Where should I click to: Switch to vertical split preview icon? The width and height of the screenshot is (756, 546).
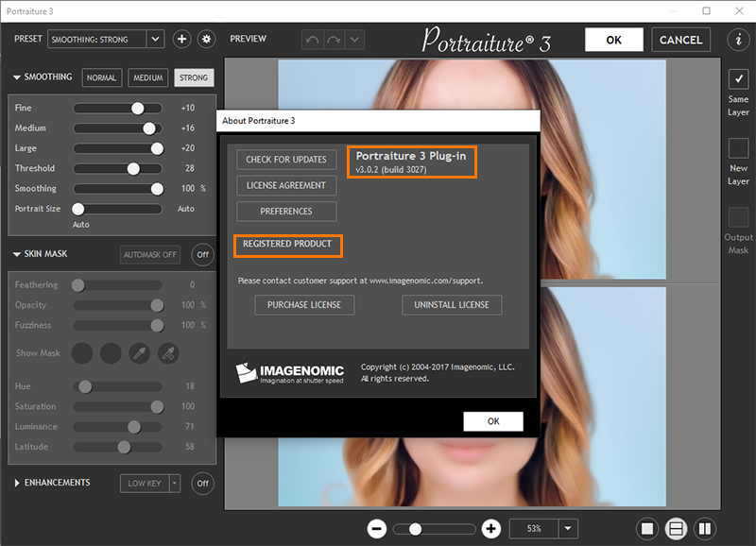705,529
